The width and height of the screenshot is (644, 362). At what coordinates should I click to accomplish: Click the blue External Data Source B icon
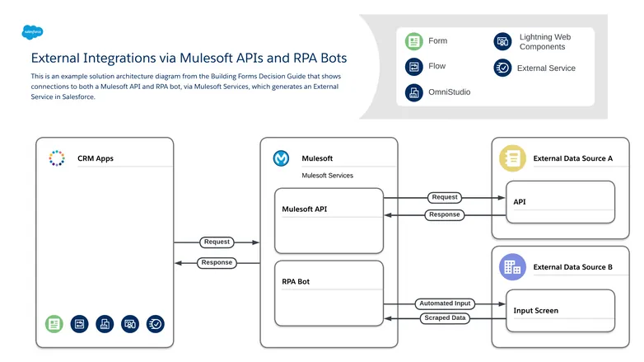512,266
